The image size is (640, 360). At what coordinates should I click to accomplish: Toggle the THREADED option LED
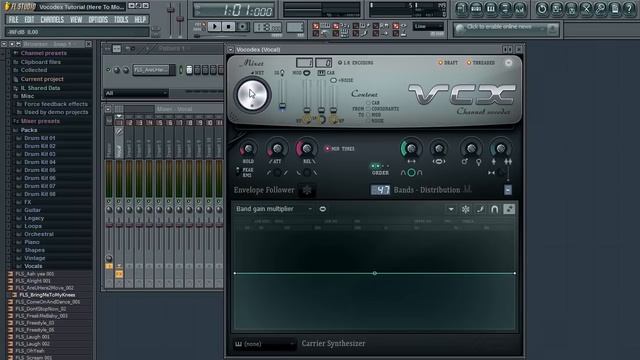[469, 63]
